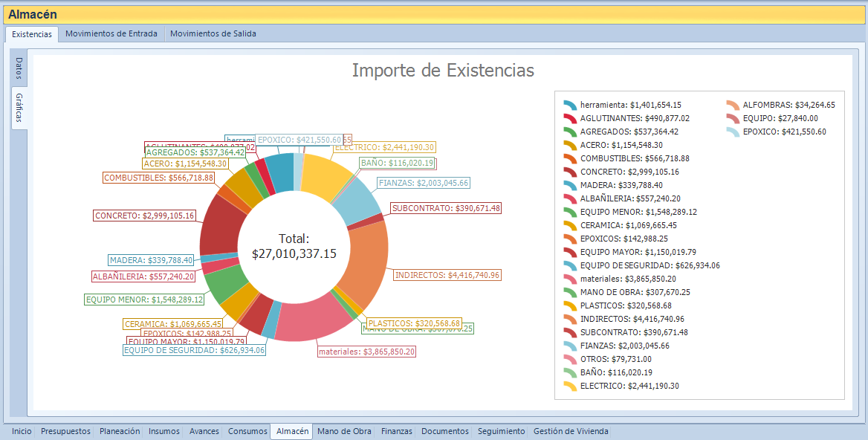This screenshot has width=868, height=440.
Task: Click the MADERA legend color marker
Action: pyautogui.click(x=570, y=185)
